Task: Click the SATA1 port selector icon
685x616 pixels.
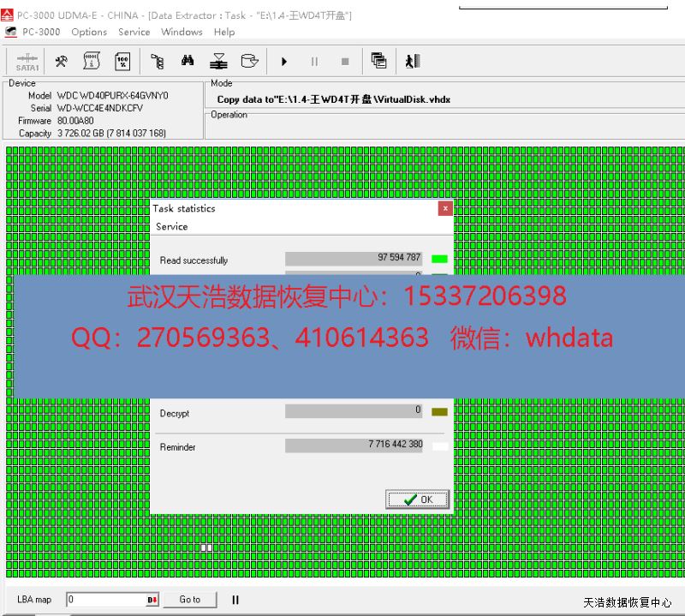Action: (x=27, y=62)
